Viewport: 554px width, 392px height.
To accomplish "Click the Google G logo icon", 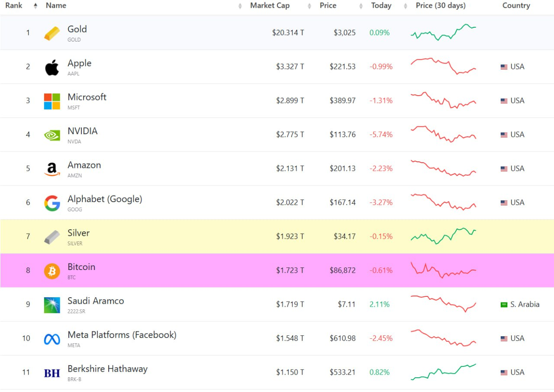I will 52,203.
